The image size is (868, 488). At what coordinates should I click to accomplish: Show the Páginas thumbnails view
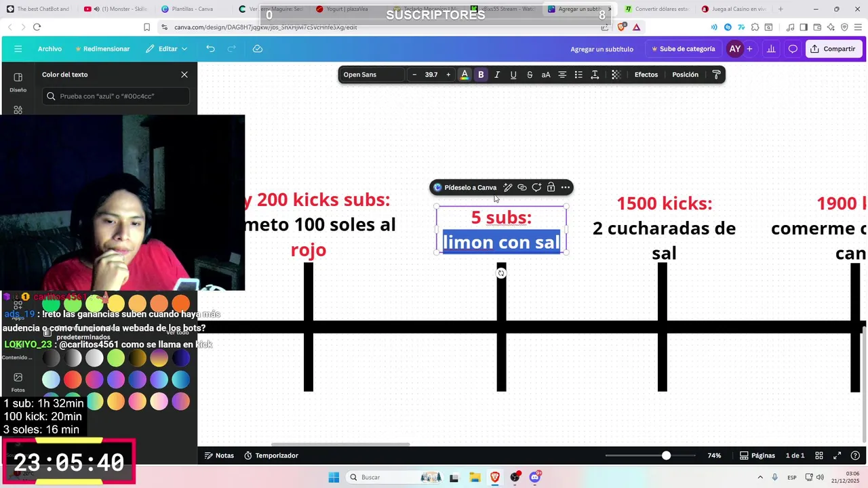(757, 455)
